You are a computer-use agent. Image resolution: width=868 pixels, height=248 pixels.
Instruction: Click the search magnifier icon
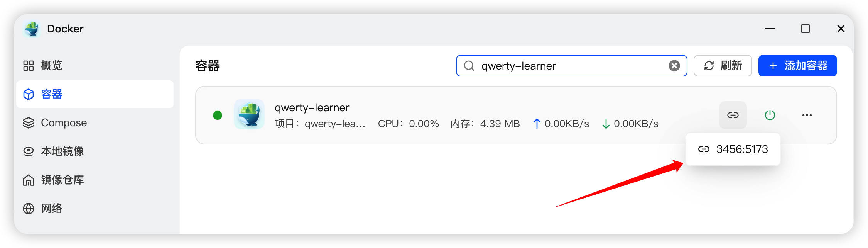pos(469,66)
